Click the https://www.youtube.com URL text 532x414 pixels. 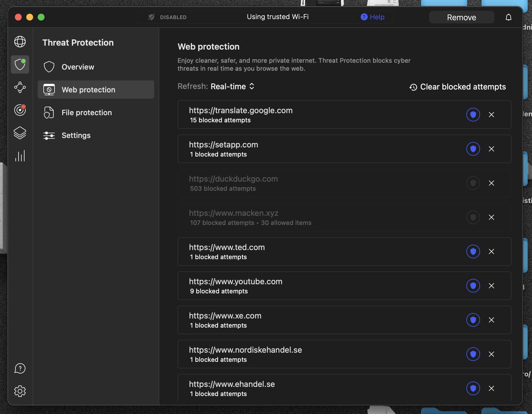click(236, 281)
